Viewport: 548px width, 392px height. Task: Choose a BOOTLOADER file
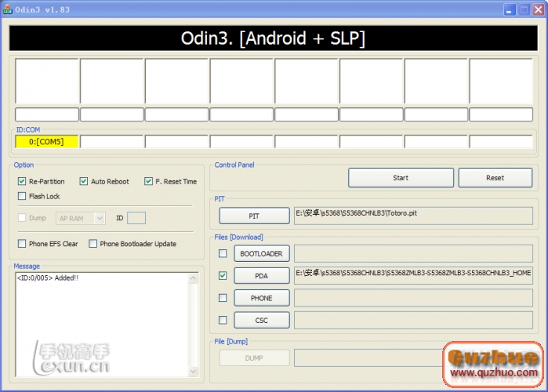[x=262, y=254]
